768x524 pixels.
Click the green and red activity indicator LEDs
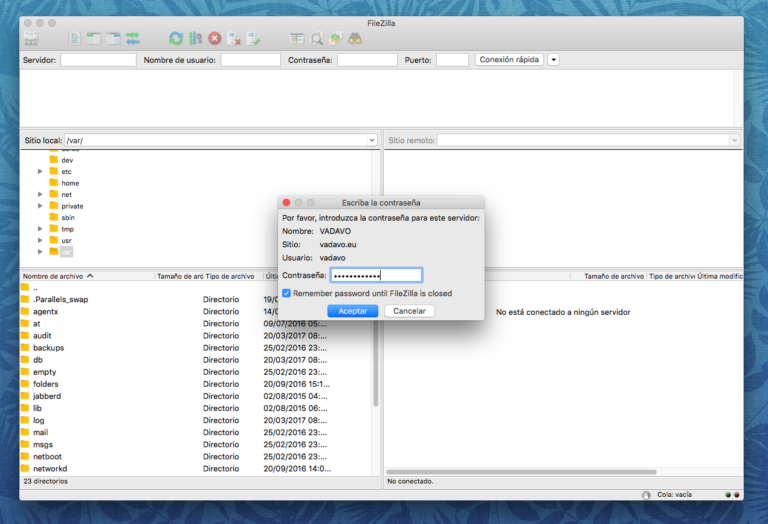point(732,495)
